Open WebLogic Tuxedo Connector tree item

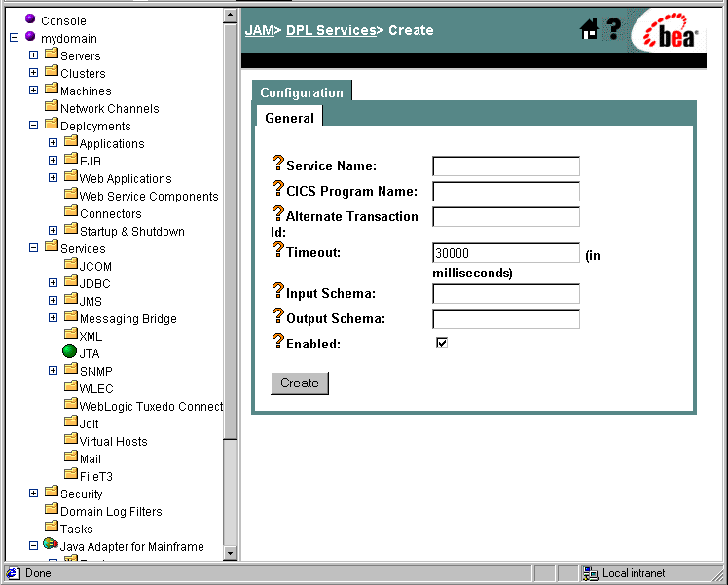pos(151,406)
